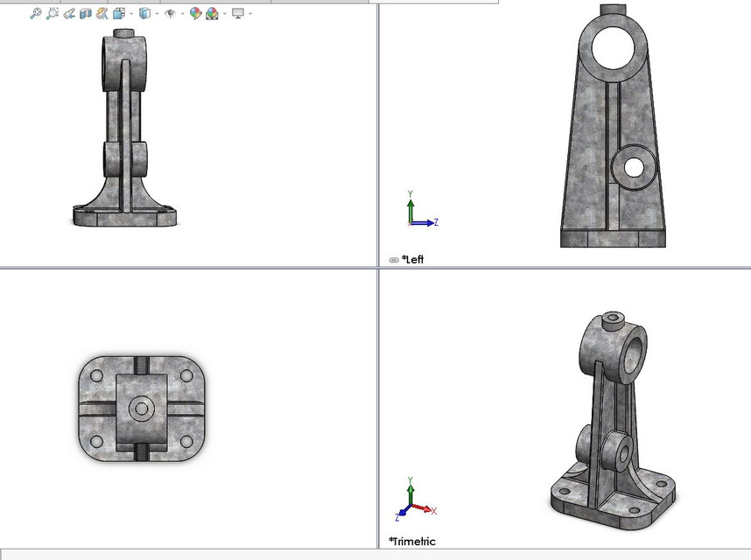Expand the Hide/Show Items dropdown arrow
The height and width of the screenshot is (560, 751).
tap(181, 14)
